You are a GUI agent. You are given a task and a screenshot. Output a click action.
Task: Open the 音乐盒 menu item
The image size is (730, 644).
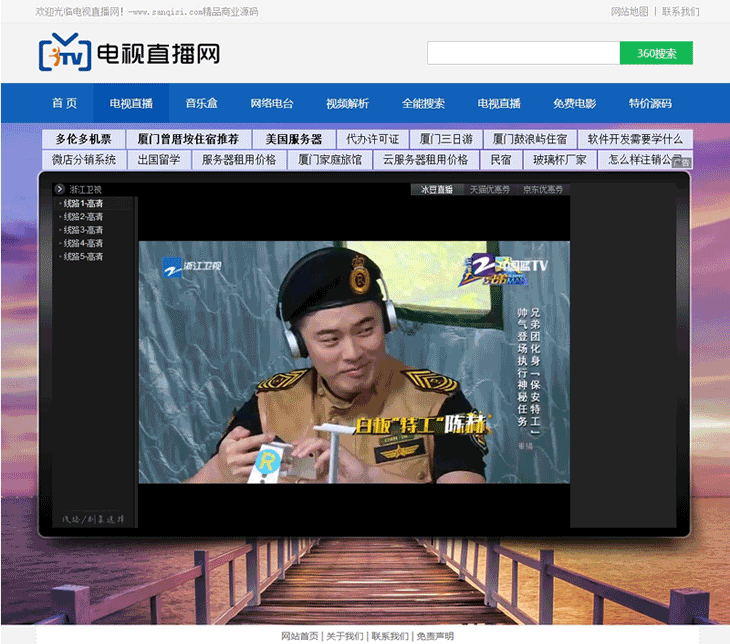pyautogui.click(x=201, y=103)
